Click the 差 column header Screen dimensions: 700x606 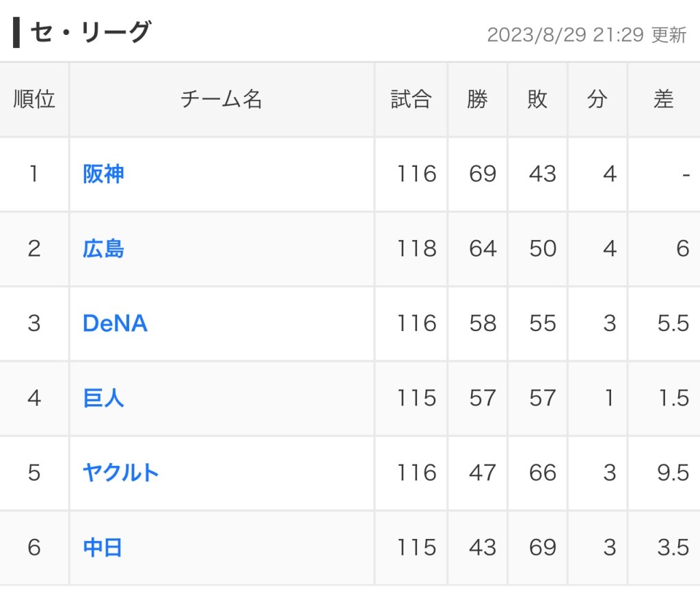(x=663, y=100)
